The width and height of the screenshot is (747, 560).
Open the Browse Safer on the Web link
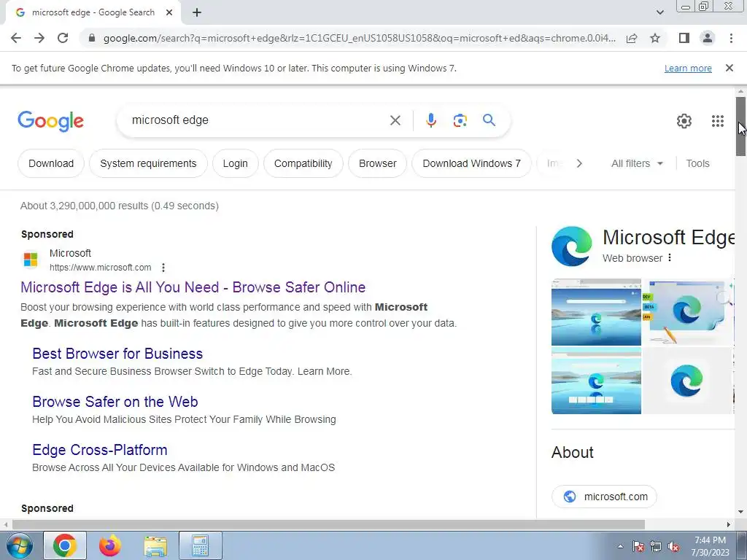pyautogui.click(x=115, y=402)
